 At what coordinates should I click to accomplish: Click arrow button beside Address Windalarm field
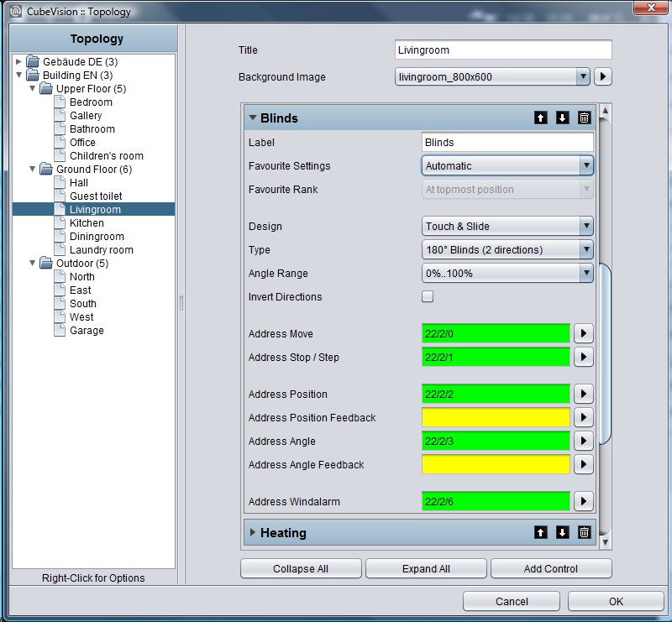tap(583, 501)
